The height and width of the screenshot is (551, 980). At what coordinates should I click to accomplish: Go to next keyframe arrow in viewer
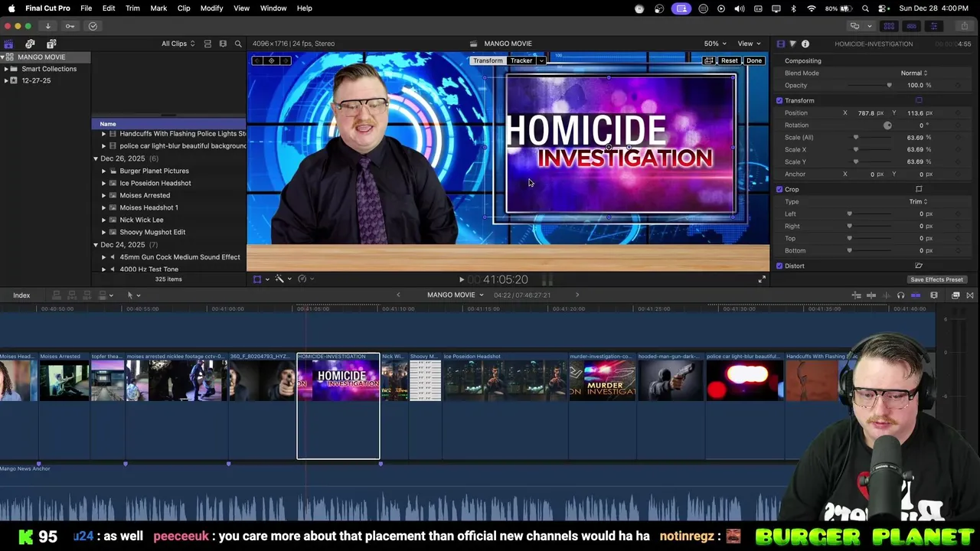click(285, 60)
